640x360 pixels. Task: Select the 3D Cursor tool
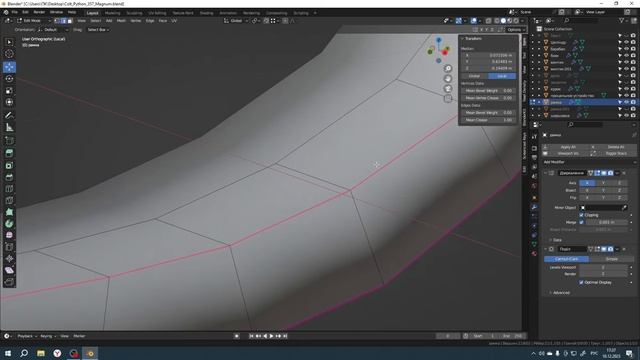coord(9,54)
